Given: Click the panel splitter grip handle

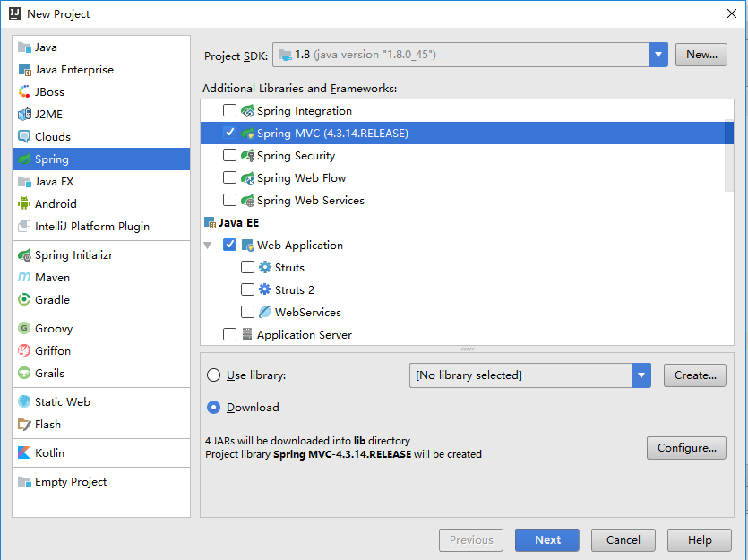Looking at the screenshot, I should tap(467, 349).
